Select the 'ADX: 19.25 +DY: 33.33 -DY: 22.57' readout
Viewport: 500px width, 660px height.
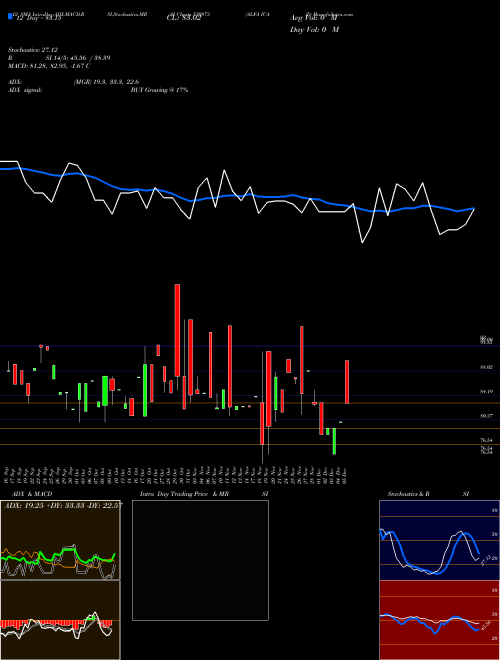(x=63, y=506)
